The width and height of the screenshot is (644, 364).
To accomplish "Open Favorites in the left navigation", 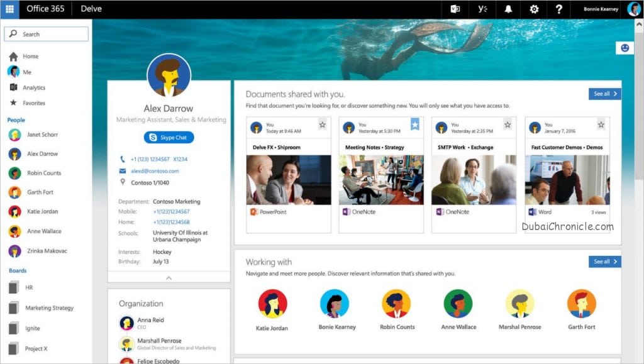I will coord(34,103).
